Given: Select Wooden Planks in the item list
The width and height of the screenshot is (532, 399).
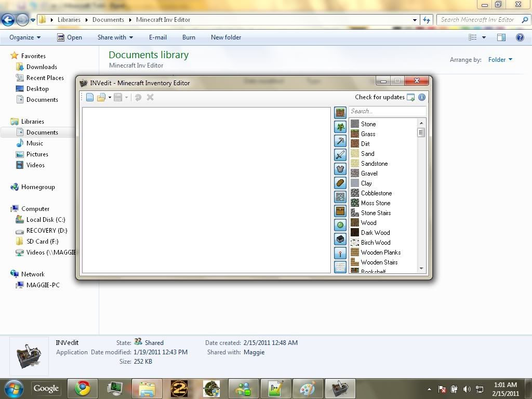Looking at the screenshot, I should tap(381, 252).
